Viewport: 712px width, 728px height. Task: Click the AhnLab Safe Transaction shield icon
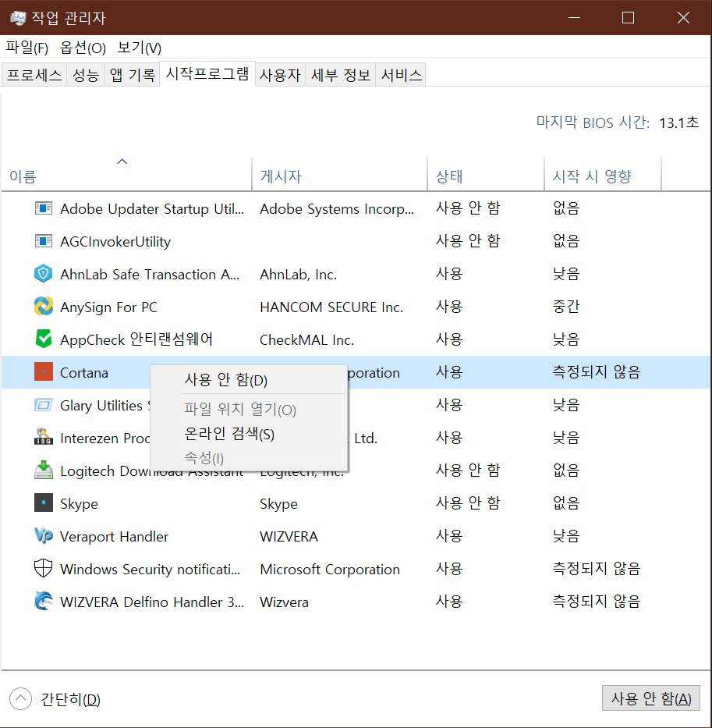coord(43,274)
